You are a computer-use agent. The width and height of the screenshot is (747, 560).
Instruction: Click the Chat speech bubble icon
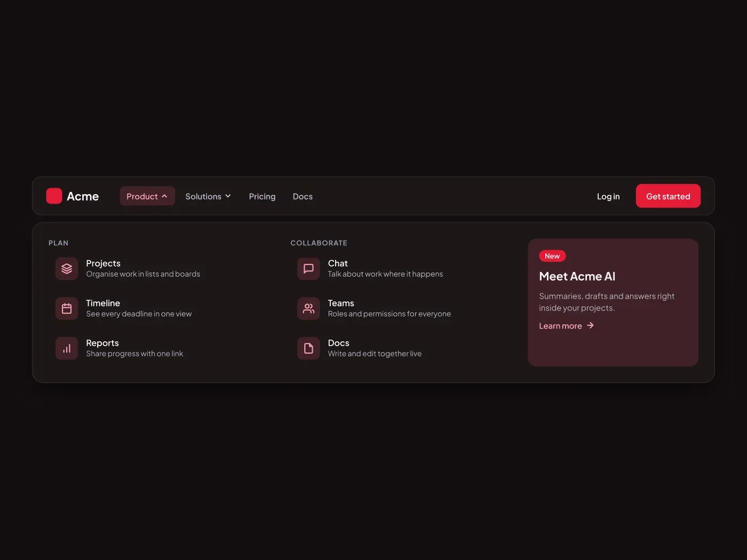point(308,269)
